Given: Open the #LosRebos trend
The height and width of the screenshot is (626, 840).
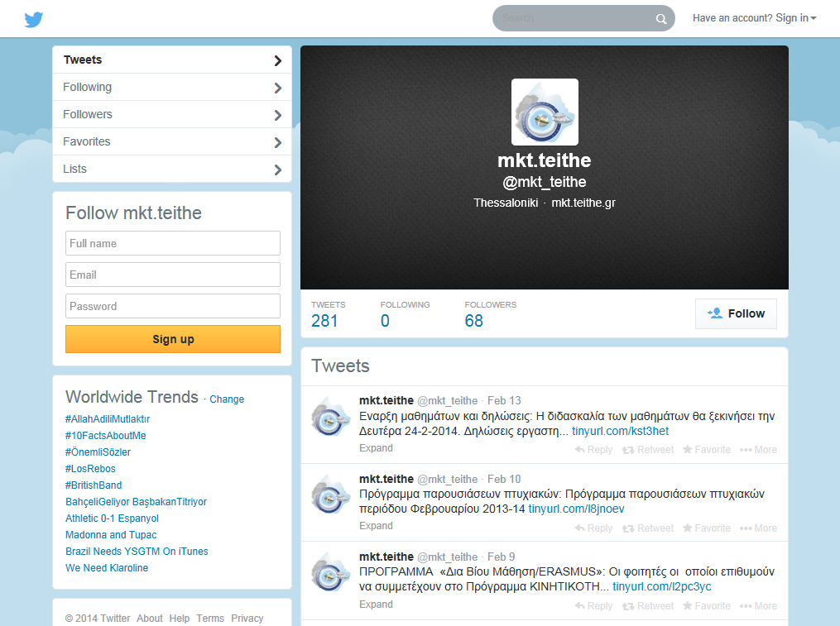Looking at the screenshot, I should click(x=90, y=469).
